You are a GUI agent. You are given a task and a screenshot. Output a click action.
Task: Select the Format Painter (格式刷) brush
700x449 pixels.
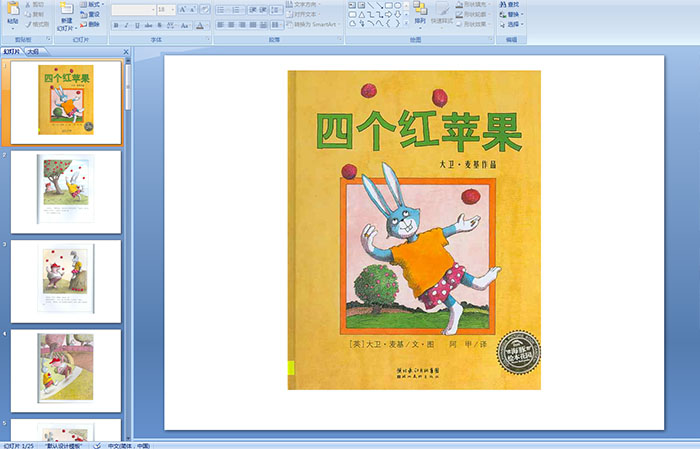click(28, 25)
